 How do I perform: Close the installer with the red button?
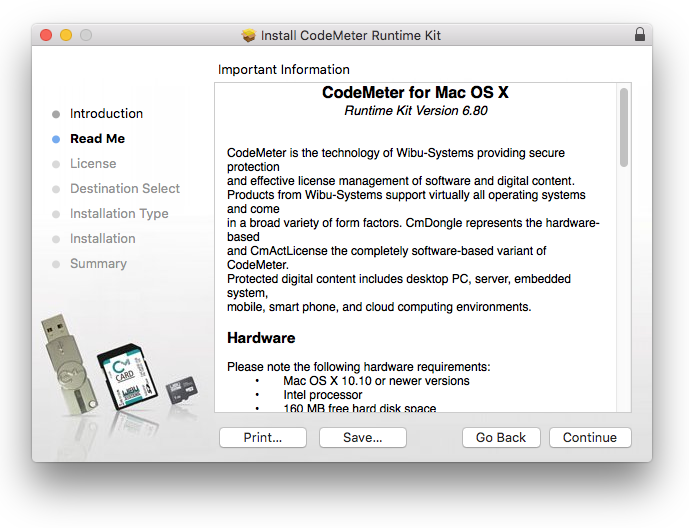(46, 35)
